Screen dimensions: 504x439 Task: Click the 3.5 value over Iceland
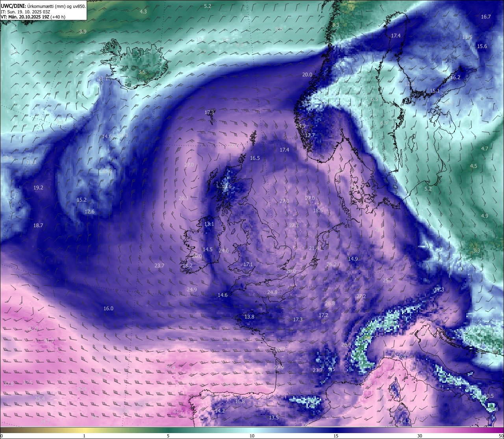pos(142,72)
